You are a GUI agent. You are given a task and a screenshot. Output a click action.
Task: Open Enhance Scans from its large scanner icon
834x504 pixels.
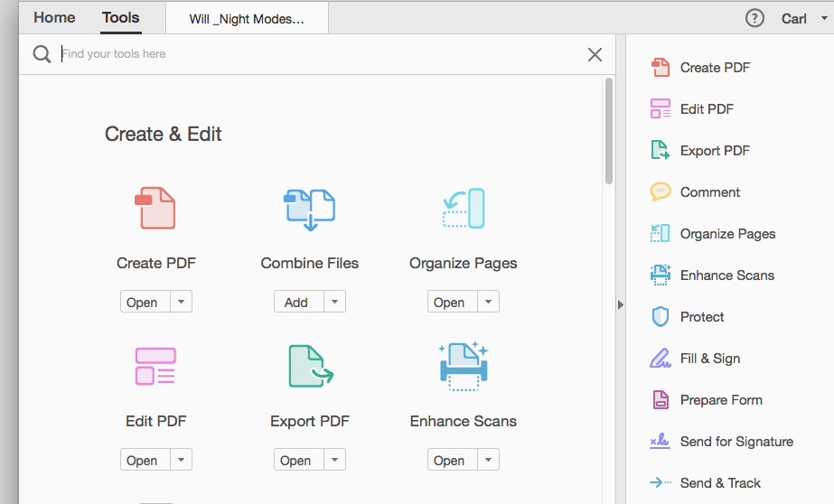[x=464, y=367]
